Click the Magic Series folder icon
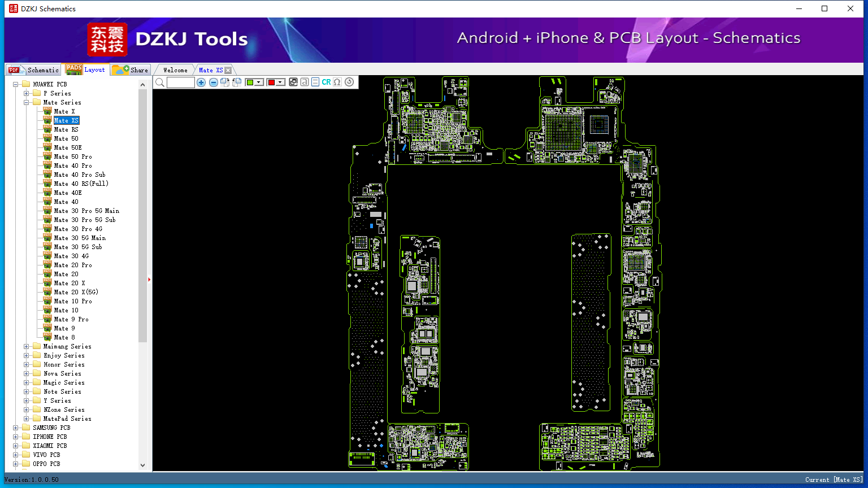Screen dimensions: 868x488 (x=37, y=382)
